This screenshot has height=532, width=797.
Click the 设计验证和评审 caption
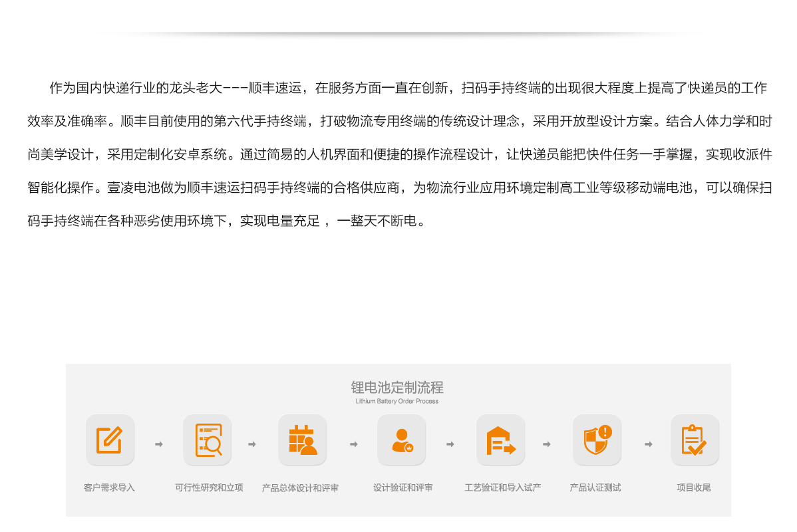click(402, 487)
